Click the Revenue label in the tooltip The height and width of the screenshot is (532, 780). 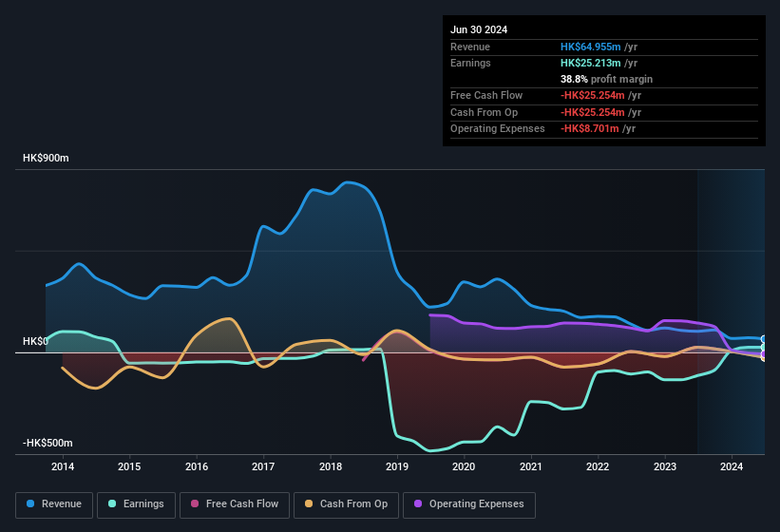click(470, 47)
